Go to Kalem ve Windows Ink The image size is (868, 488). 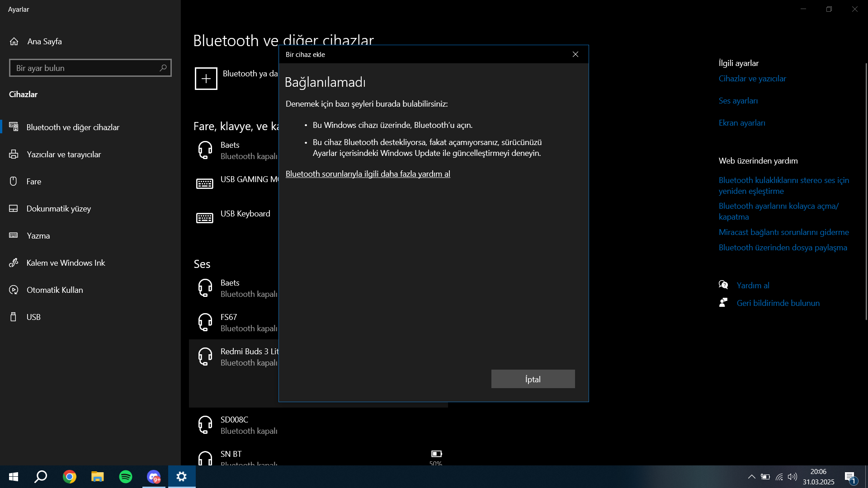click(66, 263)
